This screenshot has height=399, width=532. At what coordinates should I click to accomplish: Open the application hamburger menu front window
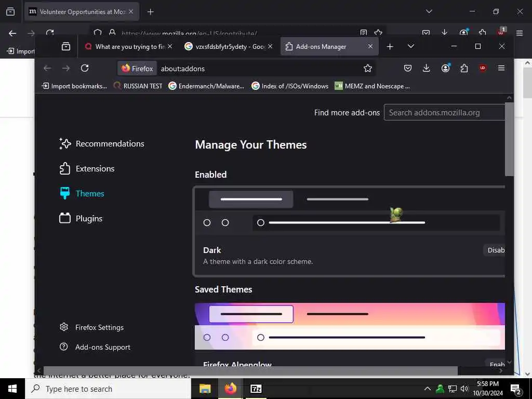[501, 68]
